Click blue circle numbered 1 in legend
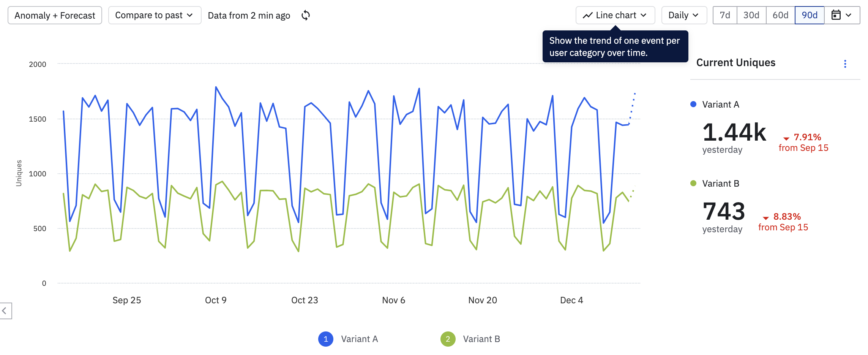Image resolution: width=868 pixels, height=355 pixels. coord(326,339)
